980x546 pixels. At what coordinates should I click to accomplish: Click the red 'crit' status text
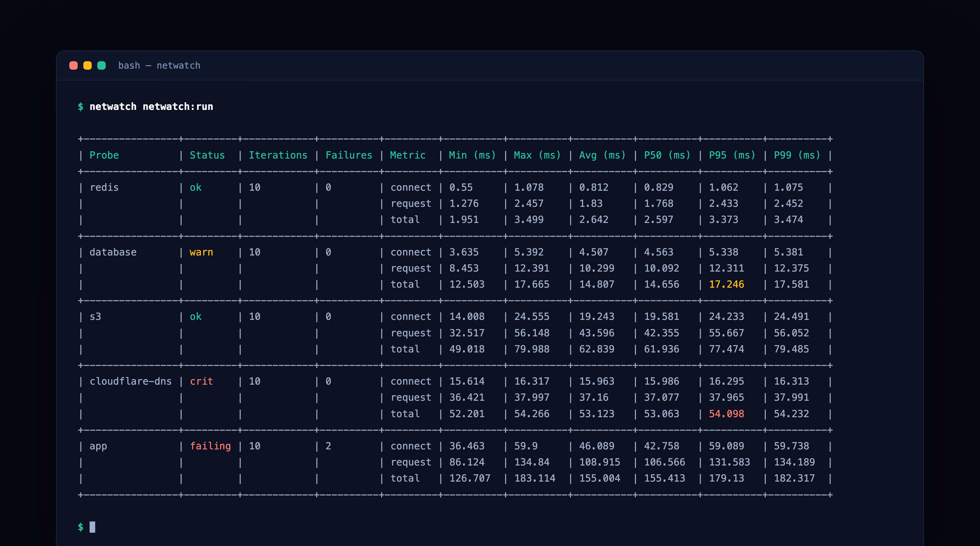point(202,381)
